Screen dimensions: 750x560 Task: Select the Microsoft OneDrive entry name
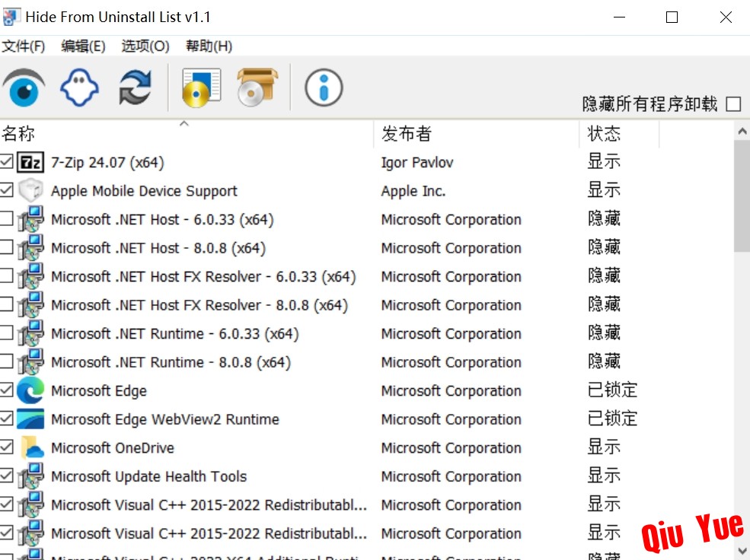click(113, 447)
